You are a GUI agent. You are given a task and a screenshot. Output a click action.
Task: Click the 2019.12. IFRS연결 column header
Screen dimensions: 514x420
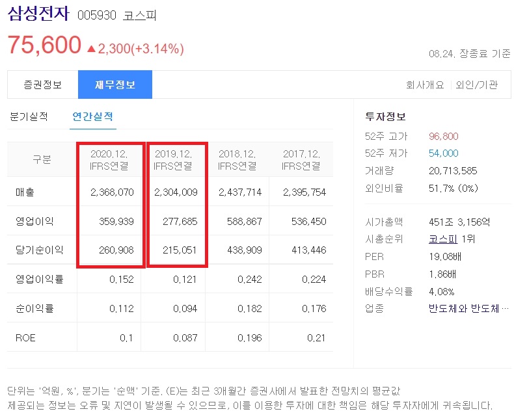coord(173,160)
